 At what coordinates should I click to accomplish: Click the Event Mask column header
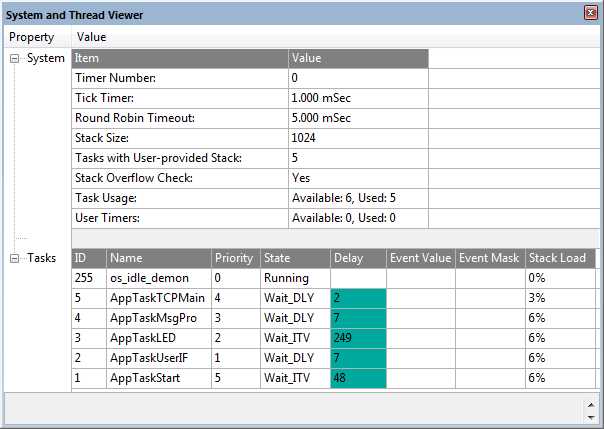490,258
